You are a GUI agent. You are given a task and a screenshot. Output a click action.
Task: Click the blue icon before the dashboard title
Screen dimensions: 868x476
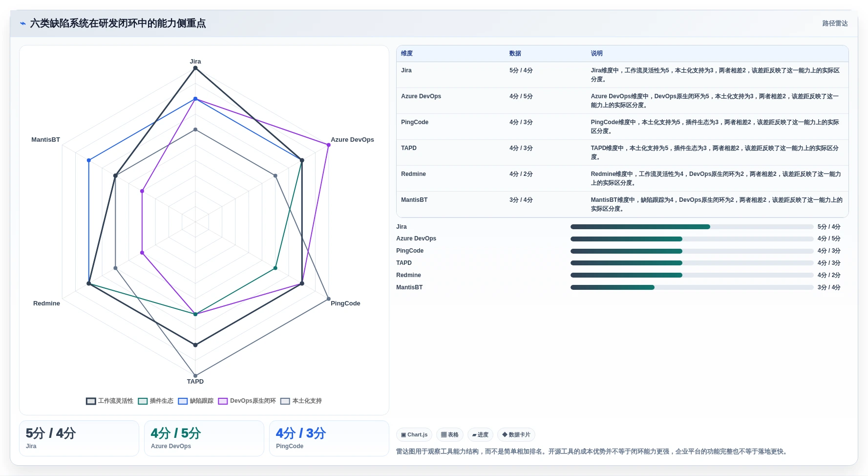pos(22,23)
